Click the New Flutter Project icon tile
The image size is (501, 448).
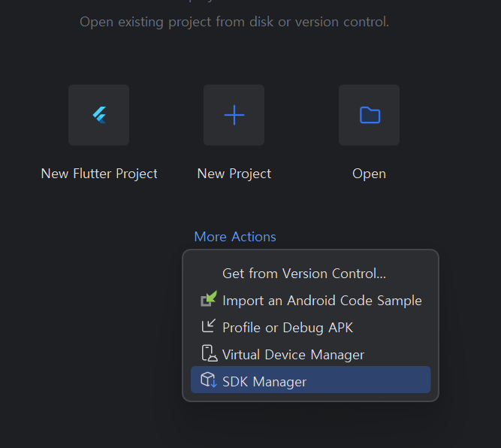(98, 115)
